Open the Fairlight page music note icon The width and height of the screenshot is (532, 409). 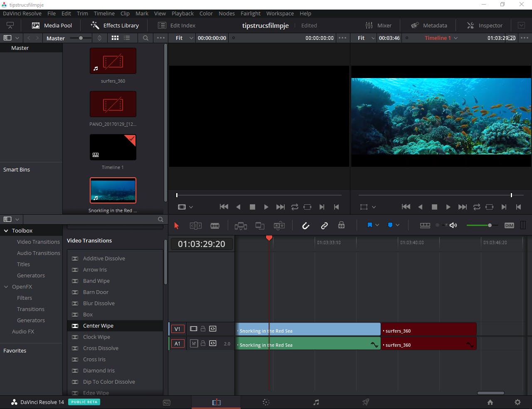click(x=316, y=402)
